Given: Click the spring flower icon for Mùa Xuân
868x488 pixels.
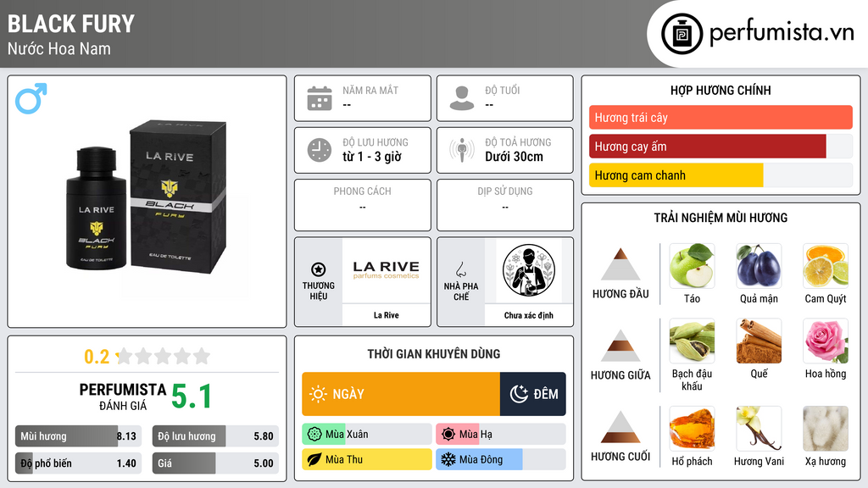Looking at the screenshot, I should (314, 435).
